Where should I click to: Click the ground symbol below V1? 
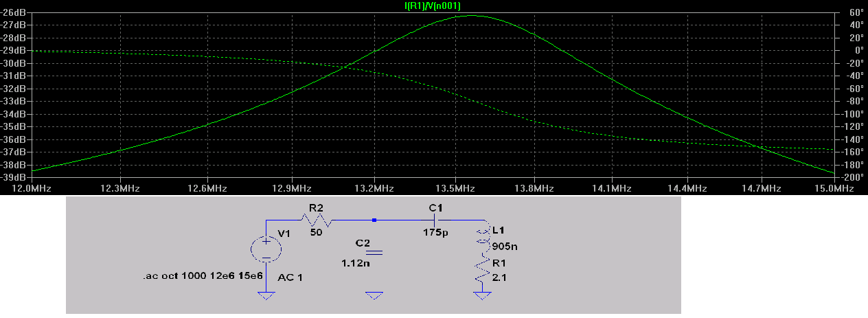click(266, 295)
